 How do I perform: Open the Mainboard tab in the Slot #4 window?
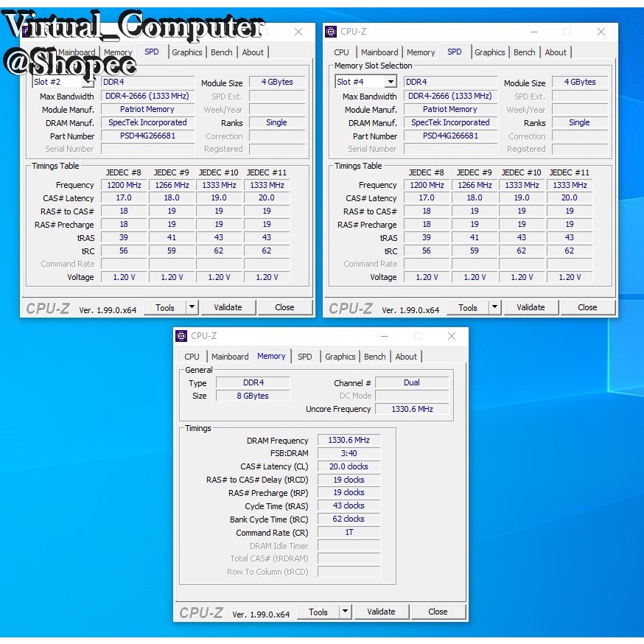point(379,52)
